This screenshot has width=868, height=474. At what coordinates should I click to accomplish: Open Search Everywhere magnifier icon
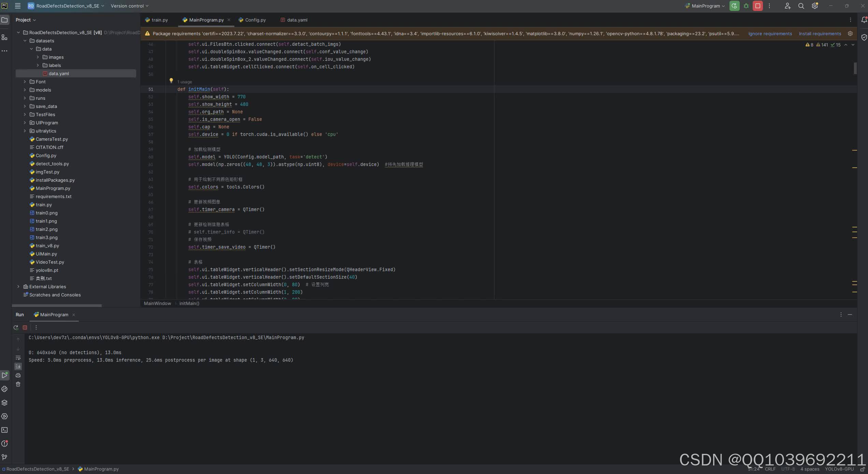801,6
